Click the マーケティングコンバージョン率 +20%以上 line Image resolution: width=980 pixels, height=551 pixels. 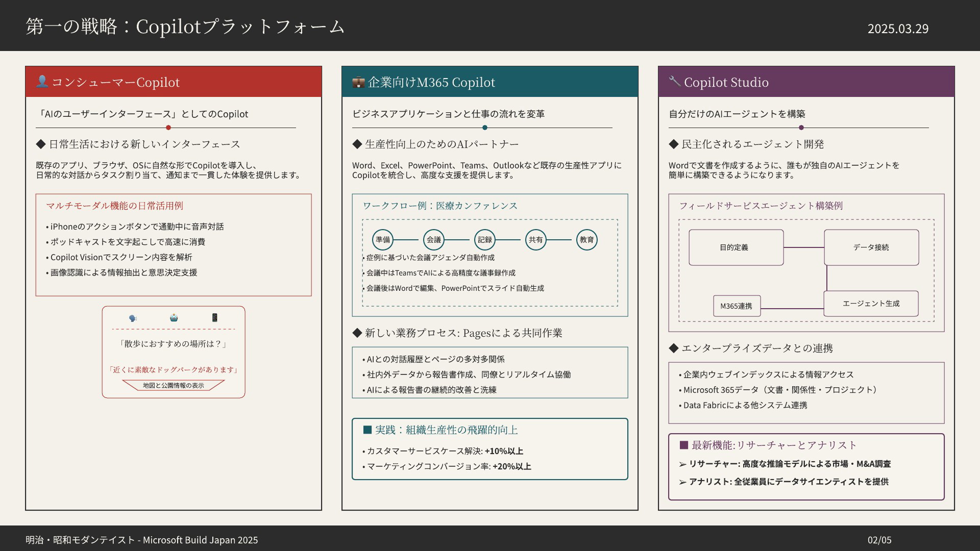coord(447,466)
